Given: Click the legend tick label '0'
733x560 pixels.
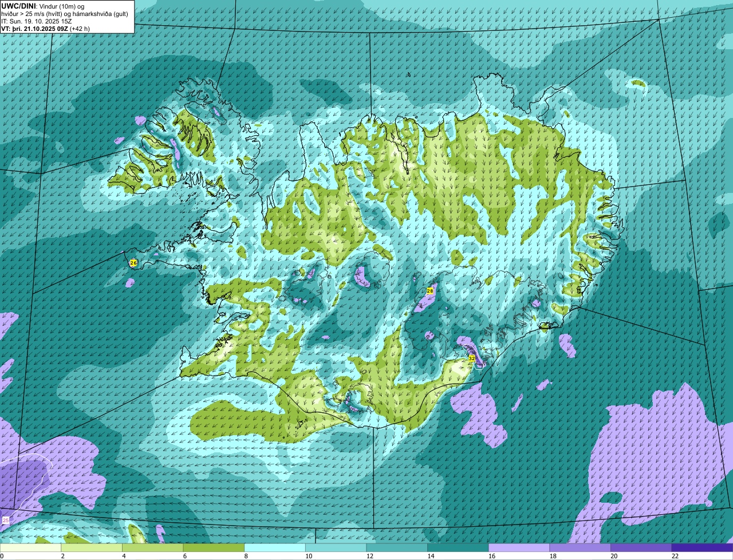Looking at the screenshot, I should (x=2, y=556).
